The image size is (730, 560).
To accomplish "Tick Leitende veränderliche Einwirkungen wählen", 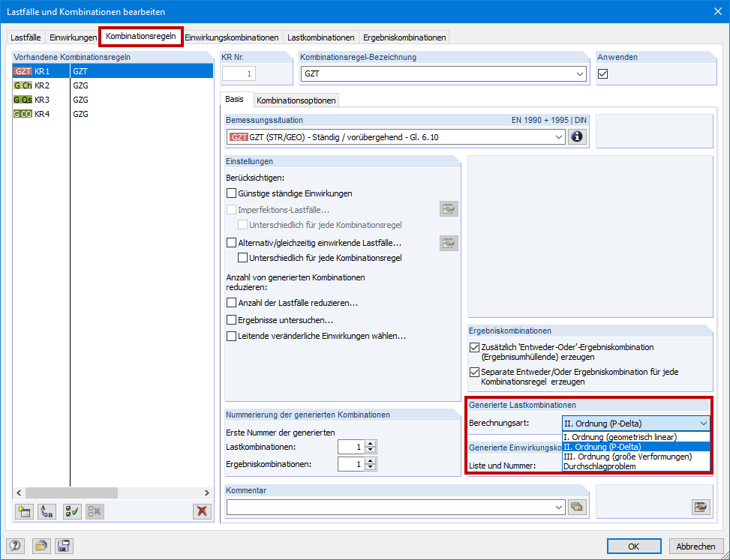I will point(231,336).
